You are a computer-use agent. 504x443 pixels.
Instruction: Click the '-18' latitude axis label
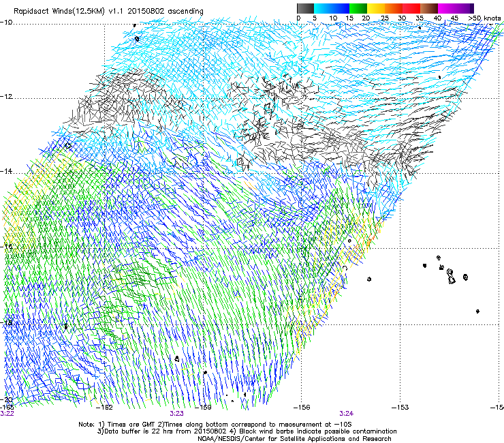coord(6,322)
